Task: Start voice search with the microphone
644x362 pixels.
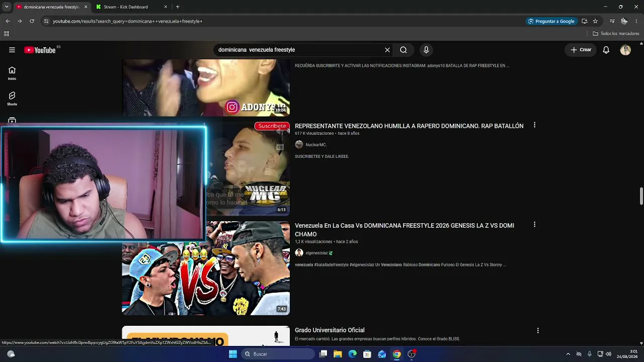Action: (x=426, y=50)
